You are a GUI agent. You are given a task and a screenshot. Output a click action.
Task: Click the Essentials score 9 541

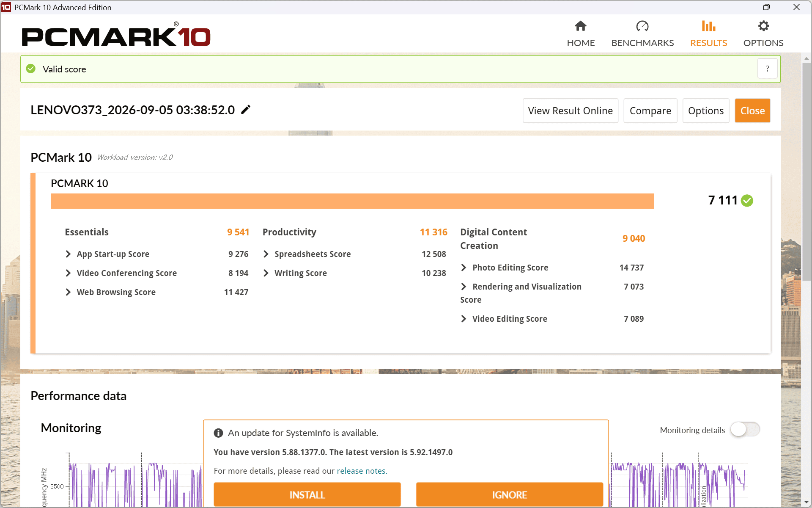[238, 232]
